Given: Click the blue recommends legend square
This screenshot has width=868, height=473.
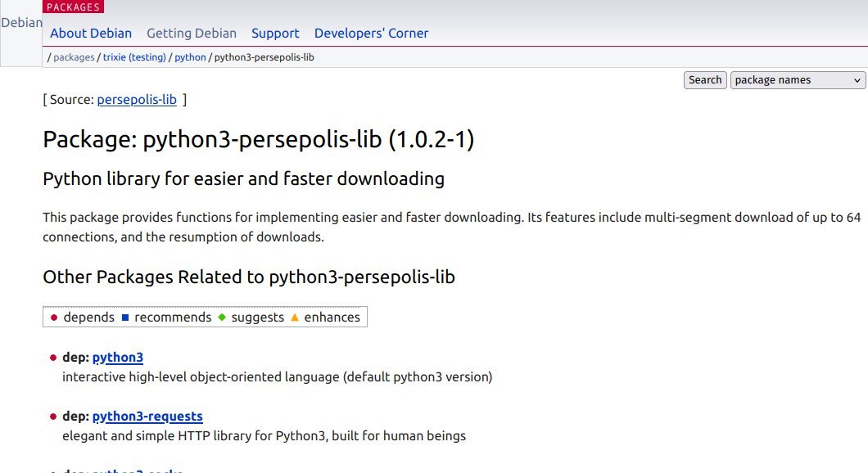Looking at the screenshot, I should [x=125, y=318].
